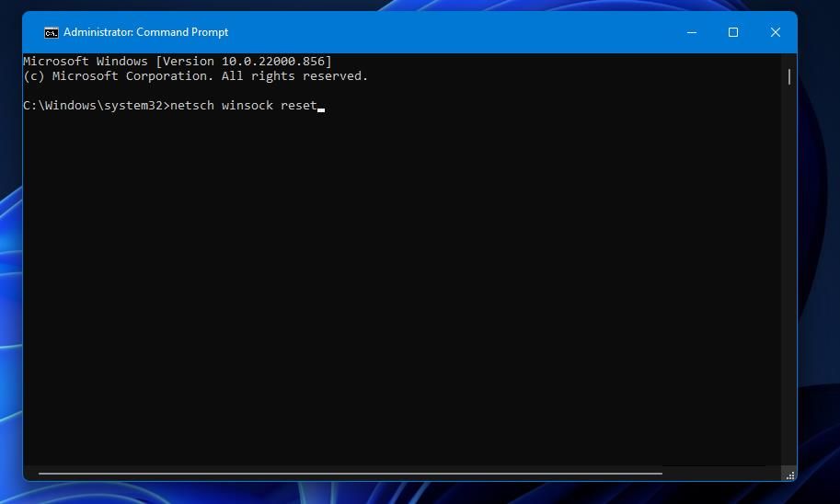Click the '(c) Microsoft Corporation. All rights reserved.' line
Screen dimensions: 840x504
(x=196, y=76)
